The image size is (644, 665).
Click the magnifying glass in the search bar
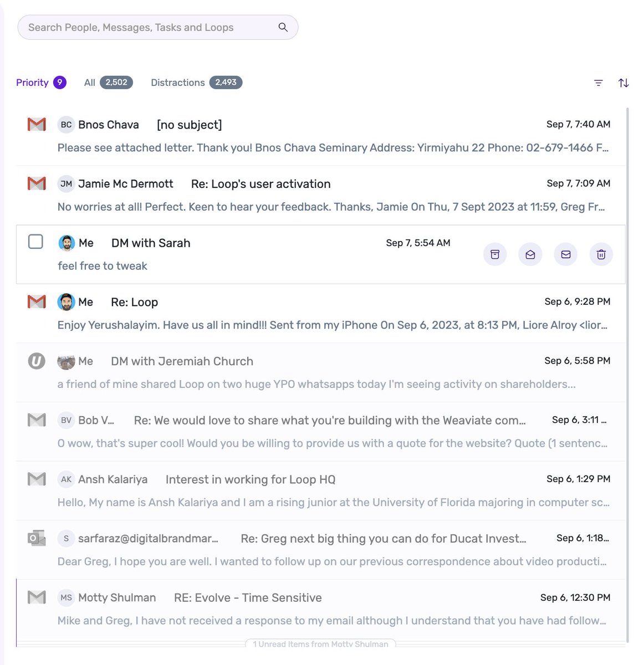coord(283,27)
